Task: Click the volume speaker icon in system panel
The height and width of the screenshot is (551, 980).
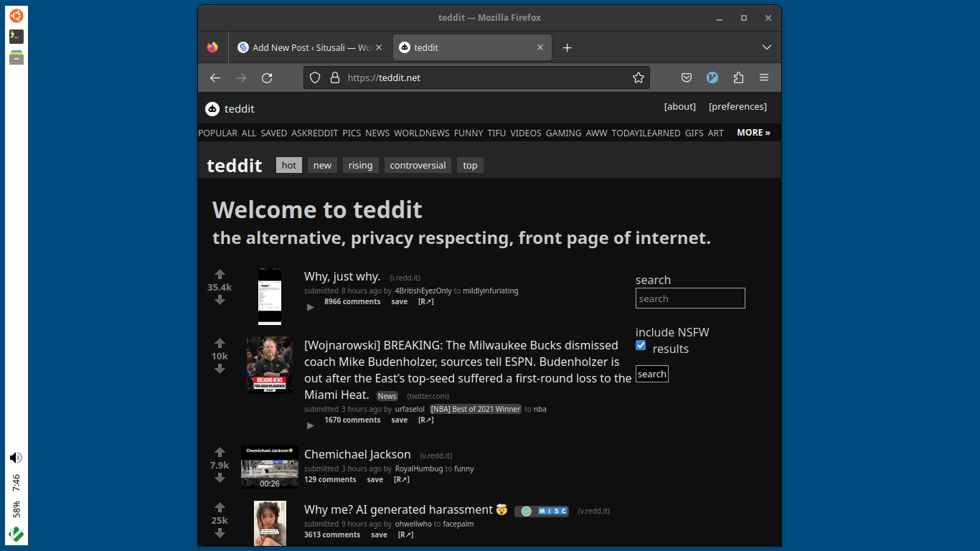Action: coord(16,458)
